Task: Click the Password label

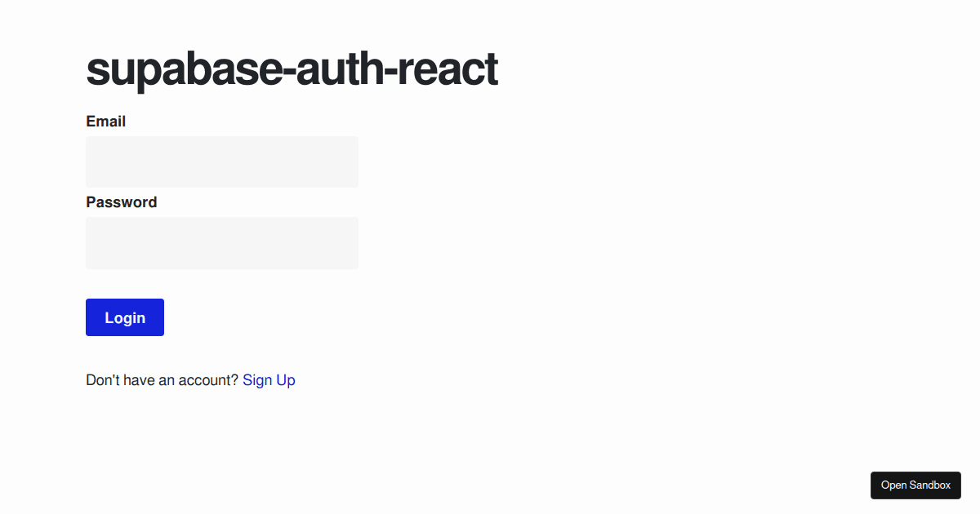Action: click(121, 202)
